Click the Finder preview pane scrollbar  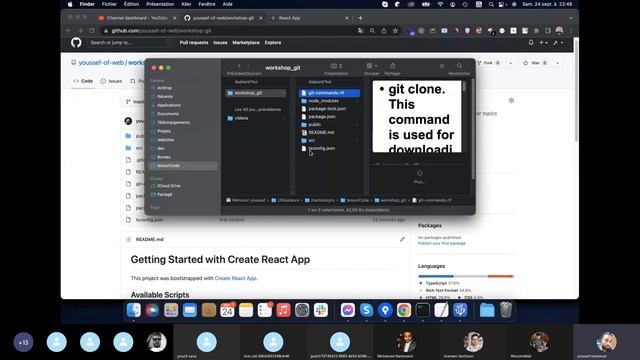click(x=464, y=87)
